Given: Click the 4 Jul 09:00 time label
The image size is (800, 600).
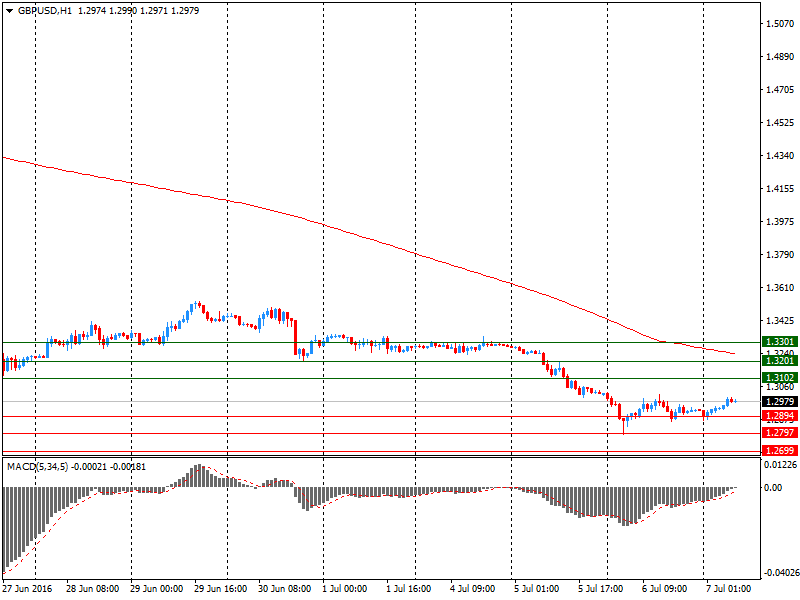Looking at the screenshot, I should pos(472,589).
